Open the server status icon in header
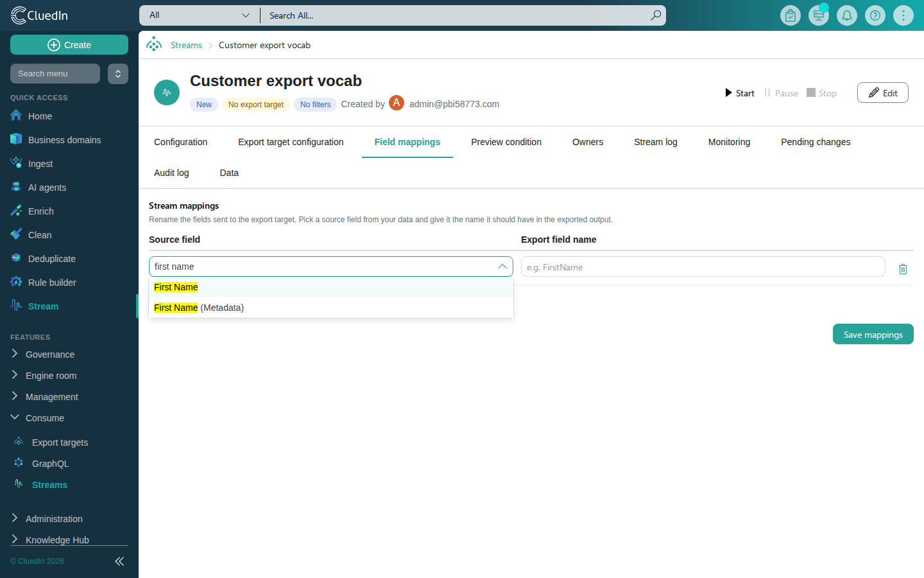 pos(819,15)
